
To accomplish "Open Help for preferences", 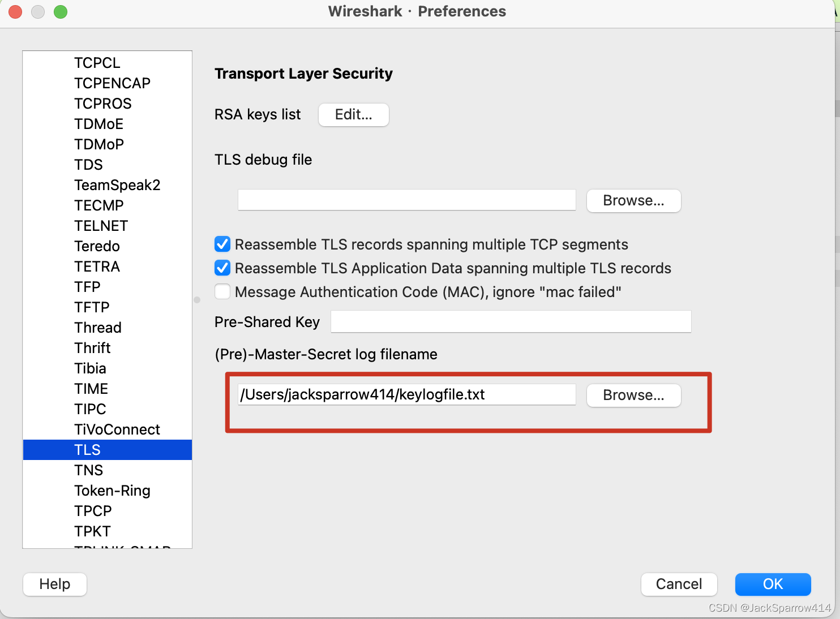I will (x=55, y=584).
